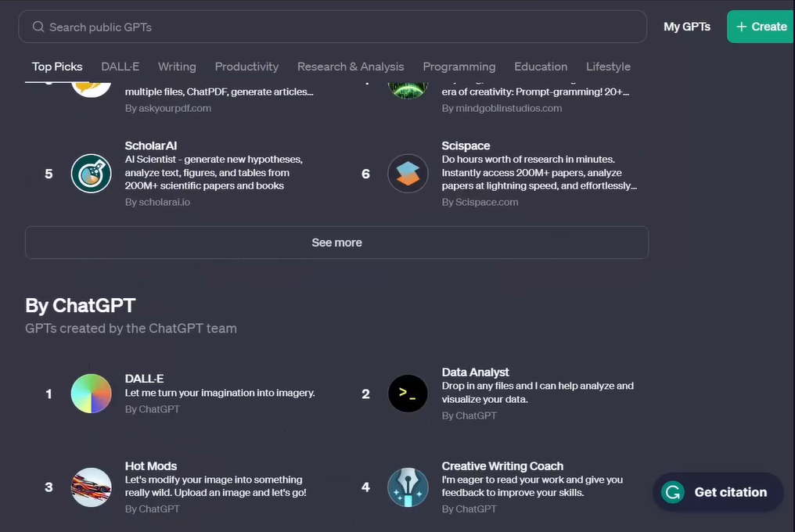
Task: Open the Hot Mods title
Action: pyautogui.click(x=151, y=465)
